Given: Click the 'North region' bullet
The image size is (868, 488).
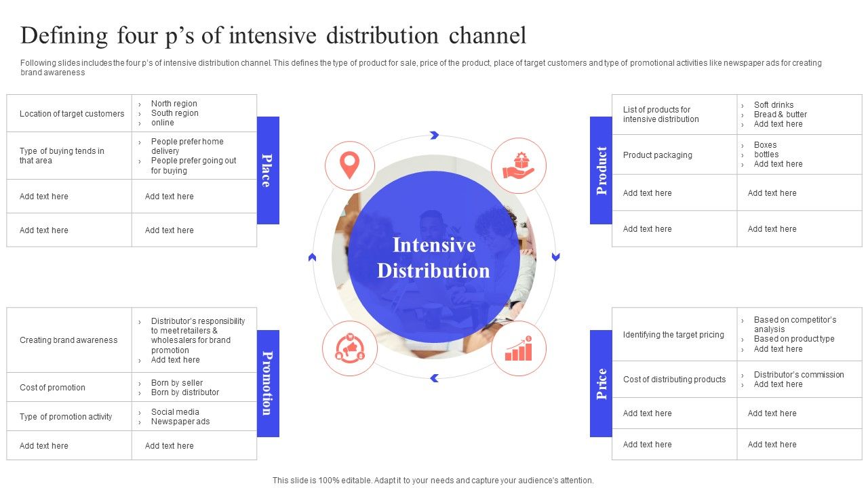Looking at the screenshot, I should 174,104.
